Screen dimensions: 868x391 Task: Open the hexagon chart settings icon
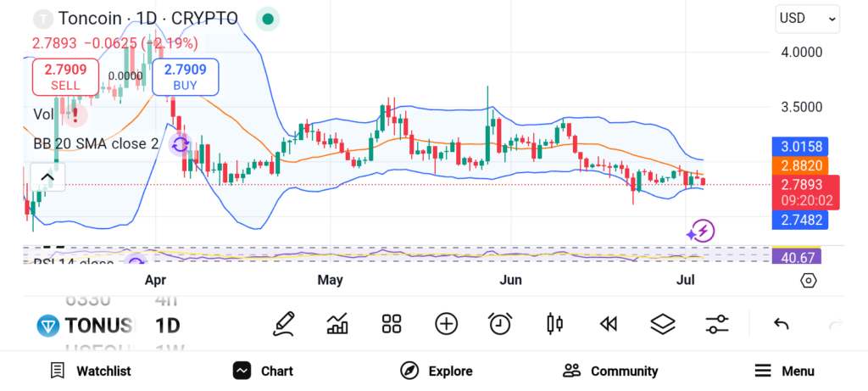coord(808,281)
